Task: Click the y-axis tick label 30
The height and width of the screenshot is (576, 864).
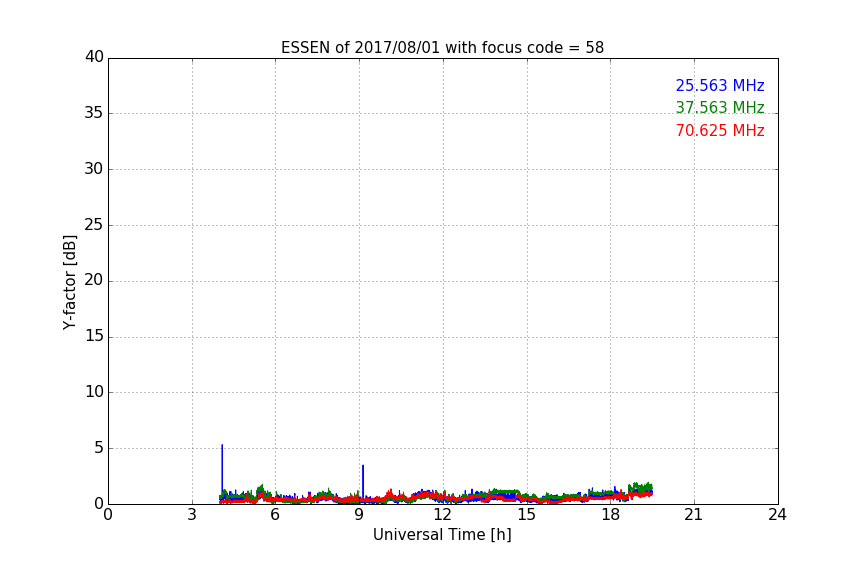Action: point(94,169)
